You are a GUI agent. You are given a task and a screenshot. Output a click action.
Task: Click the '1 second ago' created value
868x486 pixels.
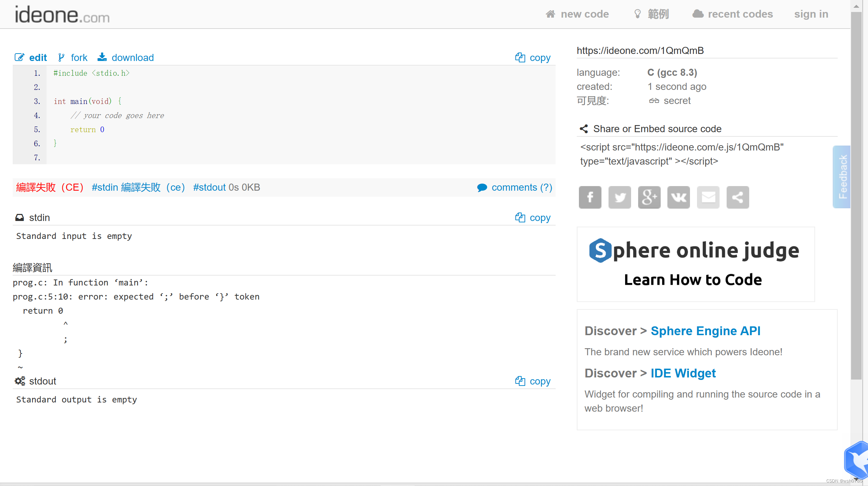(677, 86)
